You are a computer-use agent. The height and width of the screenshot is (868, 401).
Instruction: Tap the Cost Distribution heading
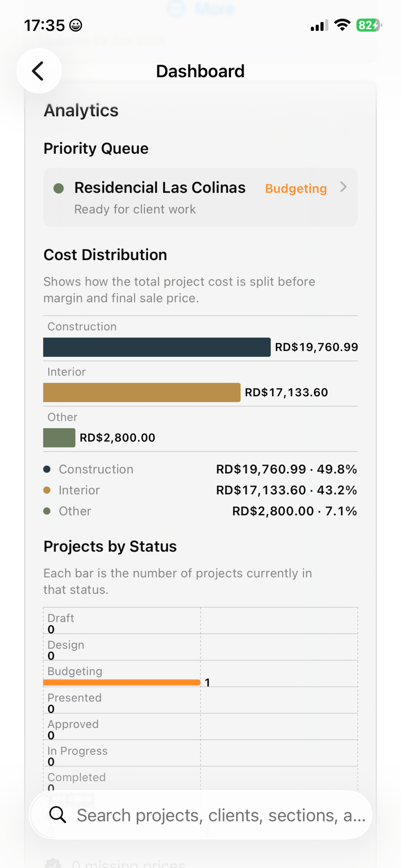point(105,255)
